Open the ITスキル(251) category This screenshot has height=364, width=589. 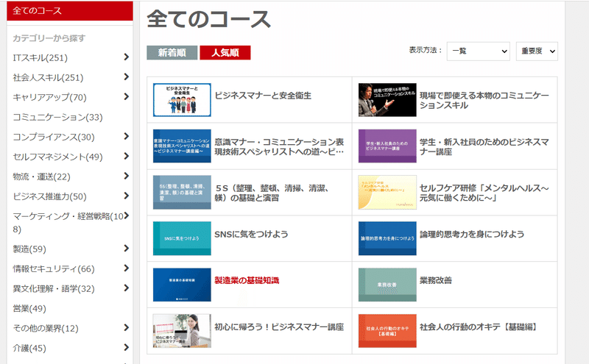(40, 58)
